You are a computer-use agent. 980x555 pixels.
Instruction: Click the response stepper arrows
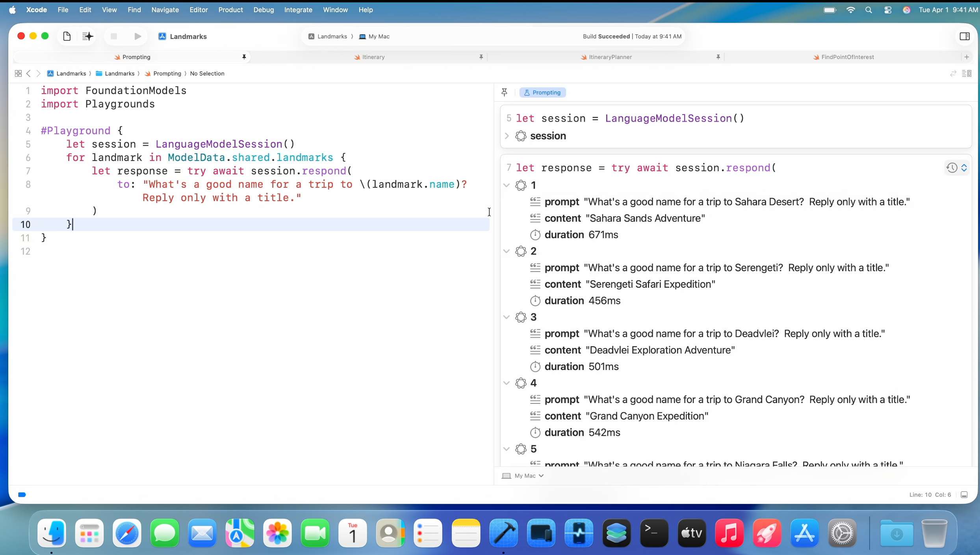964,168
